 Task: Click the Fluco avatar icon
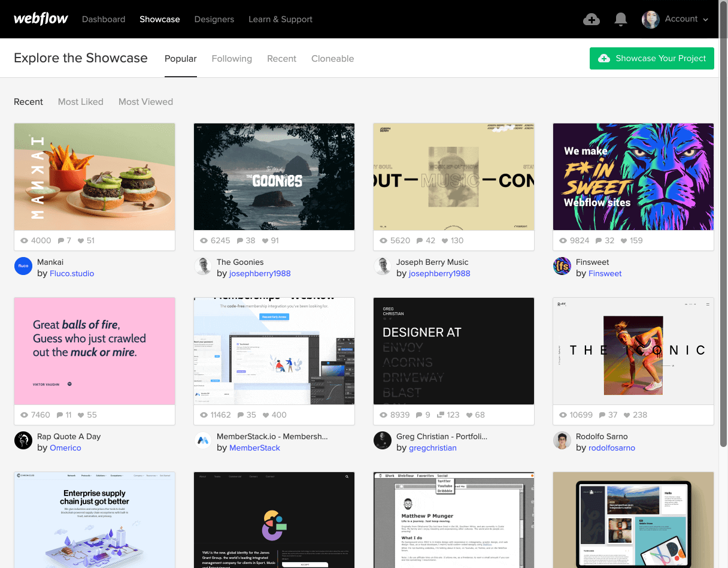[23, 267]
